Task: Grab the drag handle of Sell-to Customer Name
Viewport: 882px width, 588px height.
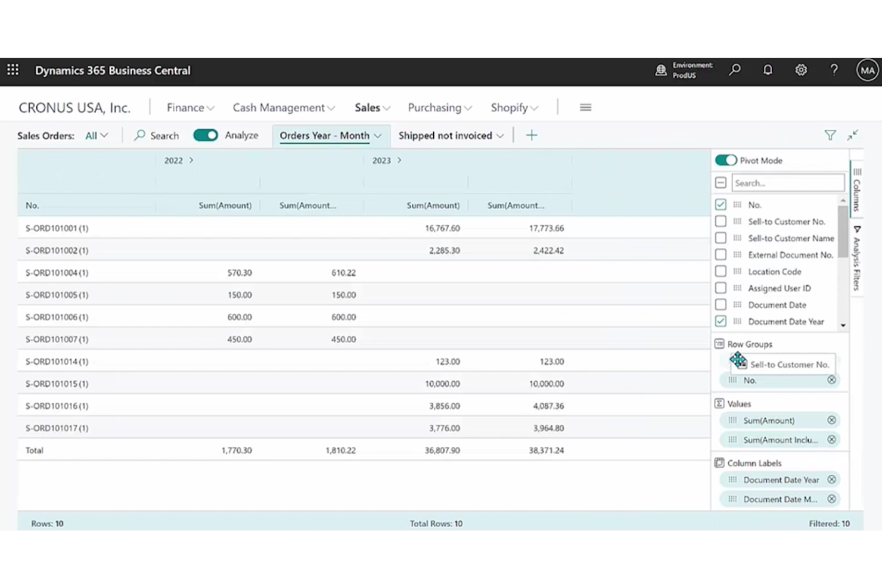Action: 737,238
